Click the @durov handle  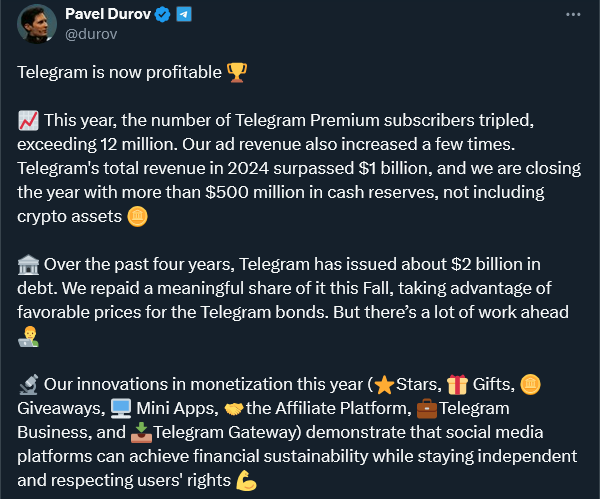tap(93, 35)
